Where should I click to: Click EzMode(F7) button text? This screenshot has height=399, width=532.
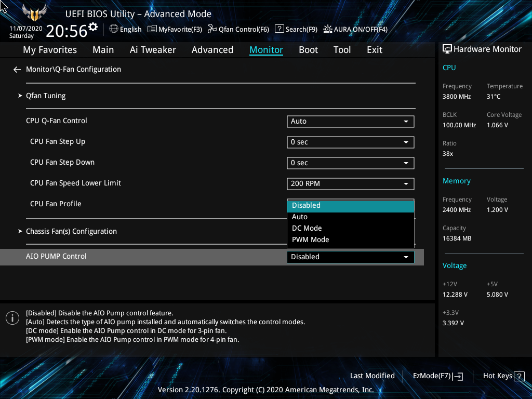[x=432, y=376]
